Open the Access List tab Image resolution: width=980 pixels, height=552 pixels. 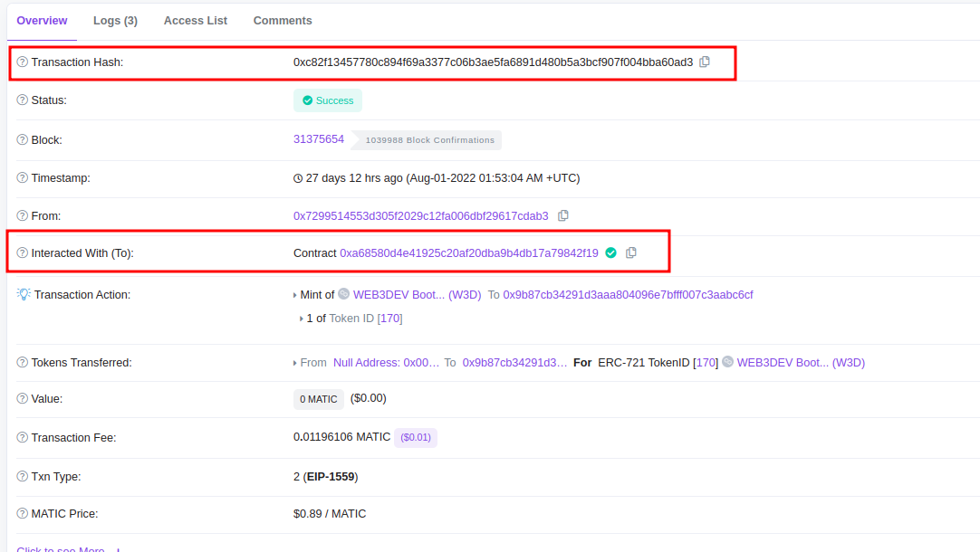tap(196, 20)
